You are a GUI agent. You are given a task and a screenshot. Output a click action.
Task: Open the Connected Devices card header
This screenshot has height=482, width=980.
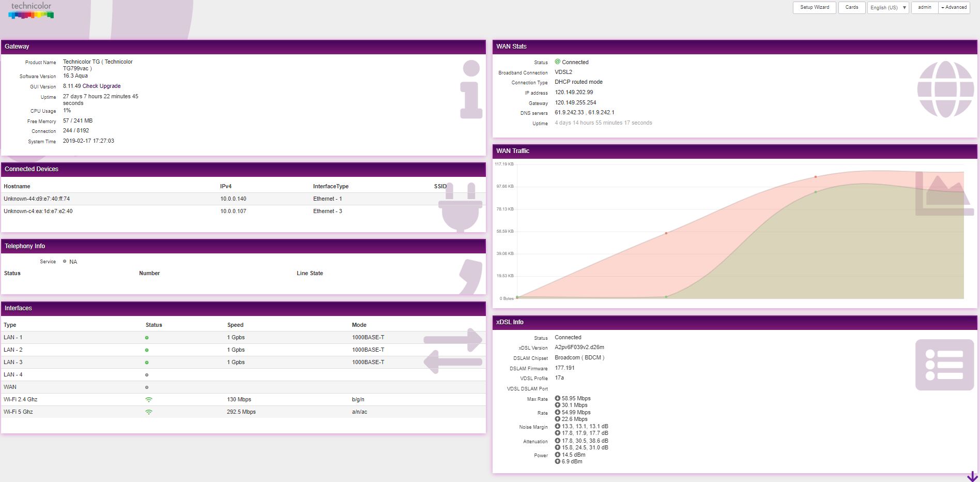tap(243, 169)
